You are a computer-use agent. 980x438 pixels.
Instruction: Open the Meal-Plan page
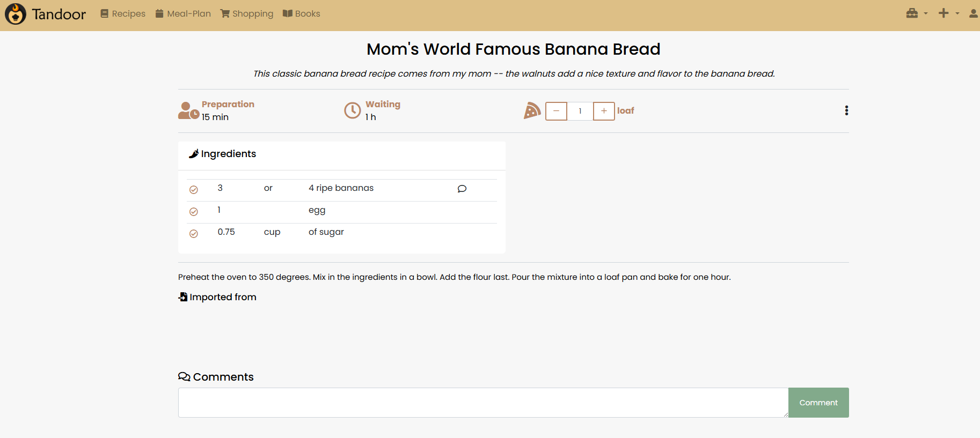183,13
